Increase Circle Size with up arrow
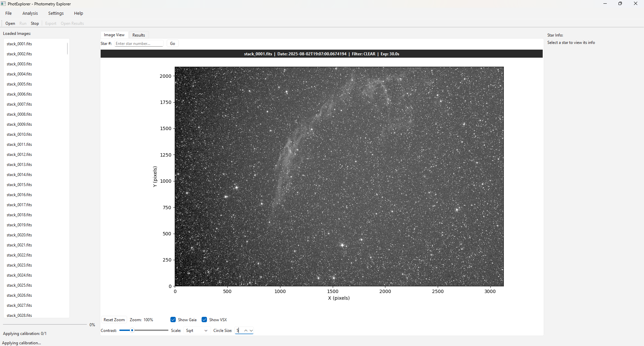The image size is (644, 346). [246, 331]
